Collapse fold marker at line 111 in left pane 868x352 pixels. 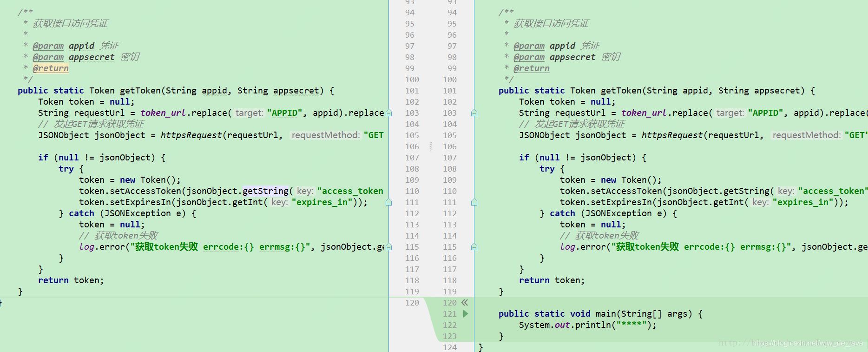[x=388, y=202]
